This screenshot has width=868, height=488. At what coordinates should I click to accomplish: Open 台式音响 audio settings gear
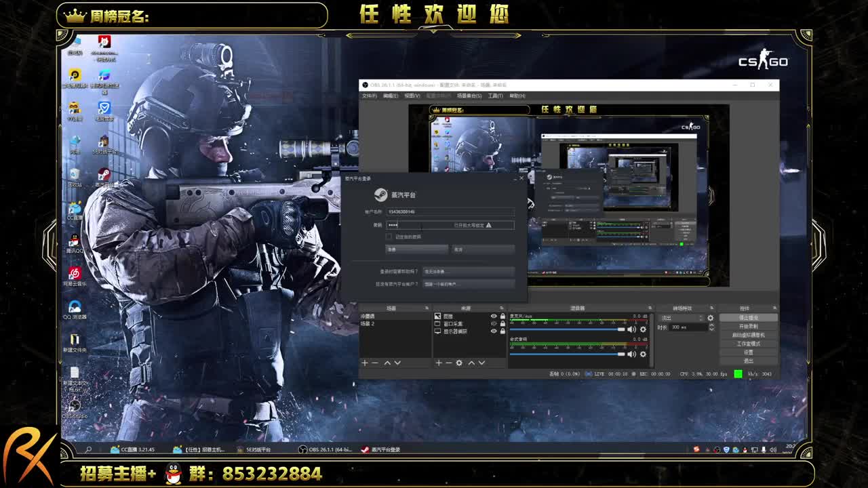pyautogui.click(x=643, y=354)
